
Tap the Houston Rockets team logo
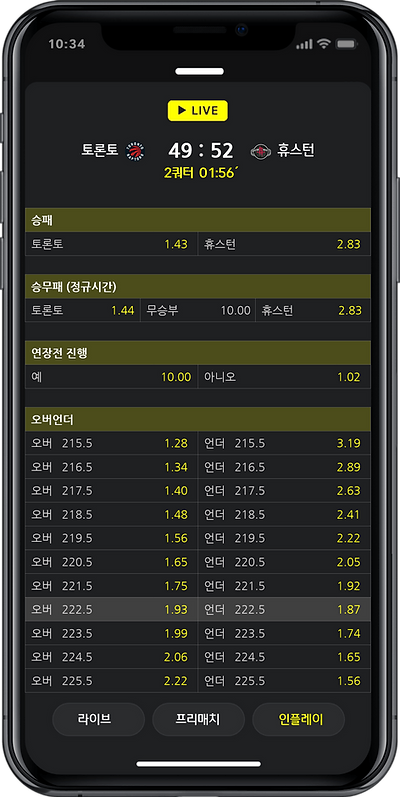[x=261, y=151]
